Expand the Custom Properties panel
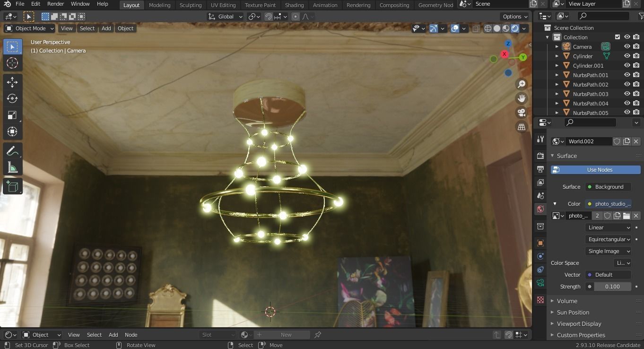Image resolution: width=644 pixels, height=349 pixels. 581,335
